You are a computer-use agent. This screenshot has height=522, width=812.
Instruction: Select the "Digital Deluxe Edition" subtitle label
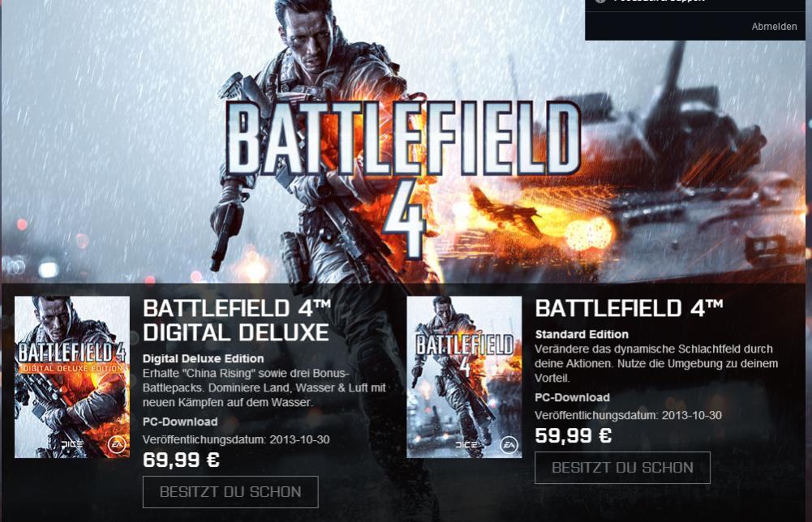(203, 358)
